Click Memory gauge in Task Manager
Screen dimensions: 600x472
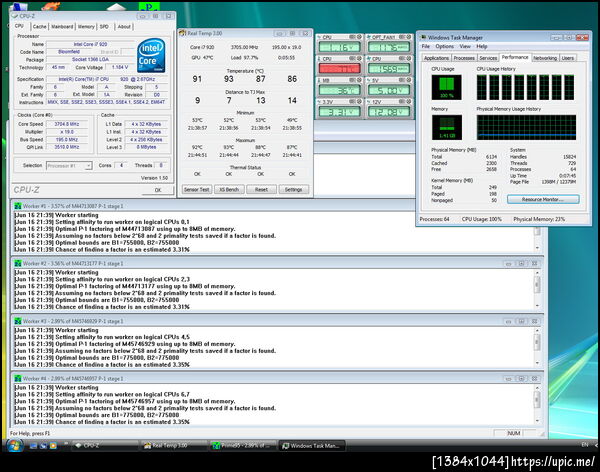point(447,127)
